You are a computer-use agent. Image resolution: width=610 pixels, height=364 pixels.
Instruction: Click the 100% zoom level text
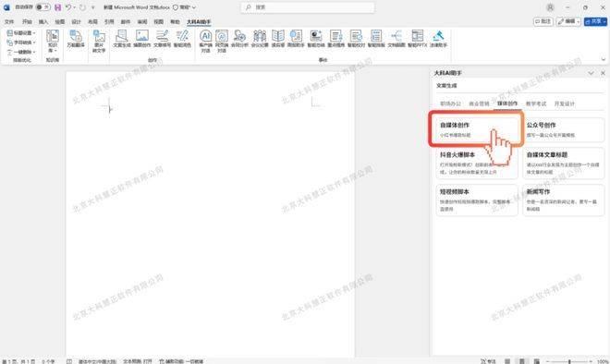tap(603, 361)
